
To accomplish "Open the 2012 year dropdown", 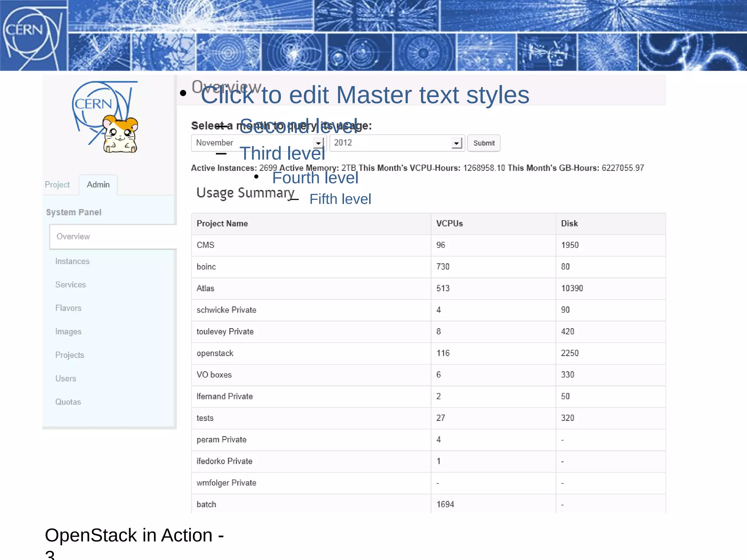I will coord(397,143).
